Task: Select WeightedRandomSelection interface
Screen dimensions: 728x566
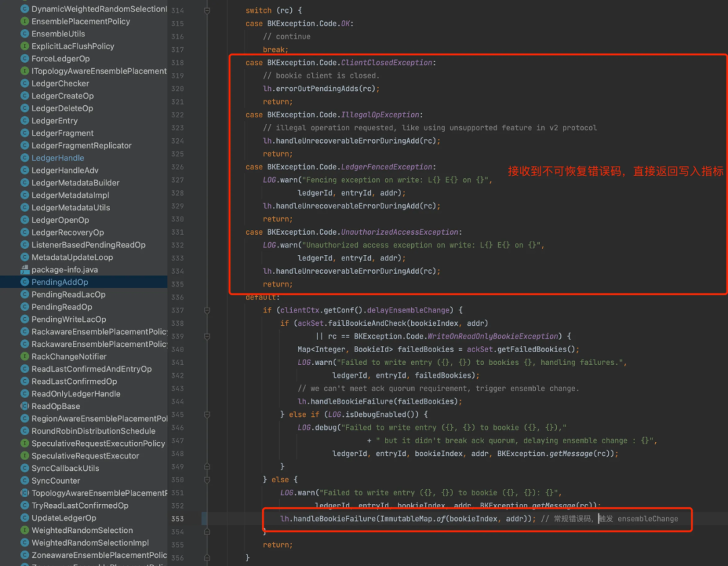Action: click(x=82, y=530)
